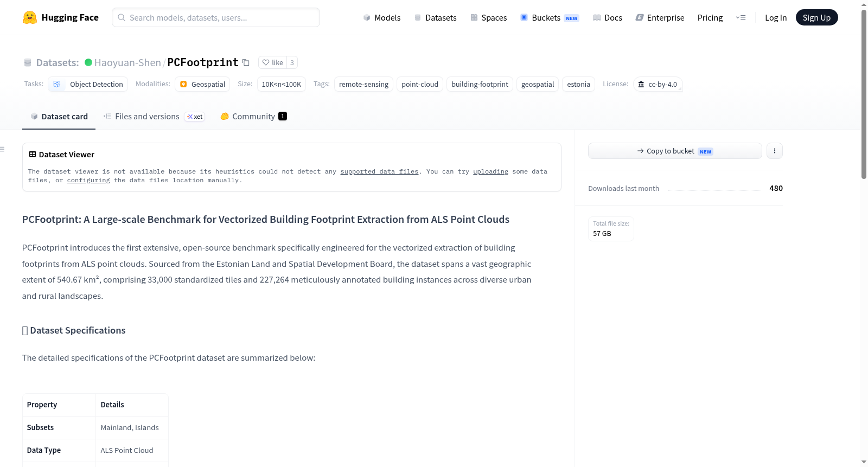Click the Datasets: breadcrumb link

coord(58,62)
